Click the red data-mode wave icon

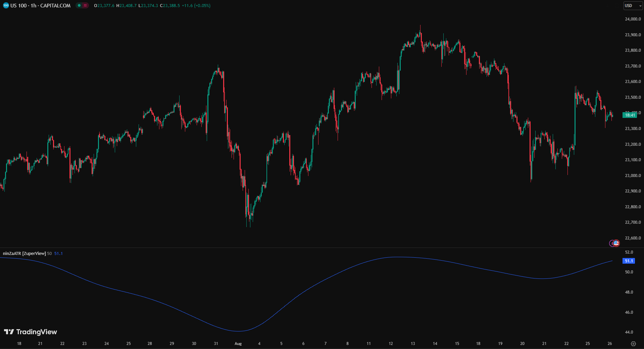tap(85, 6)
